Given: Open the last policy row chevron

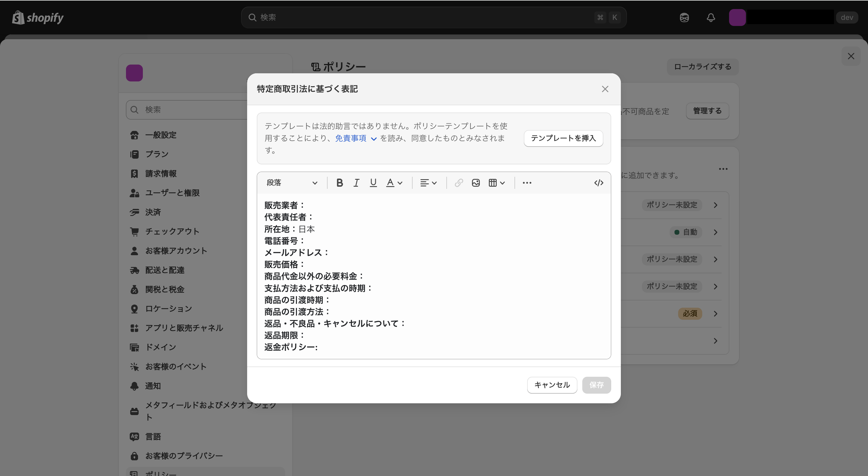Looking at the screenshot, I should [715, 341].
